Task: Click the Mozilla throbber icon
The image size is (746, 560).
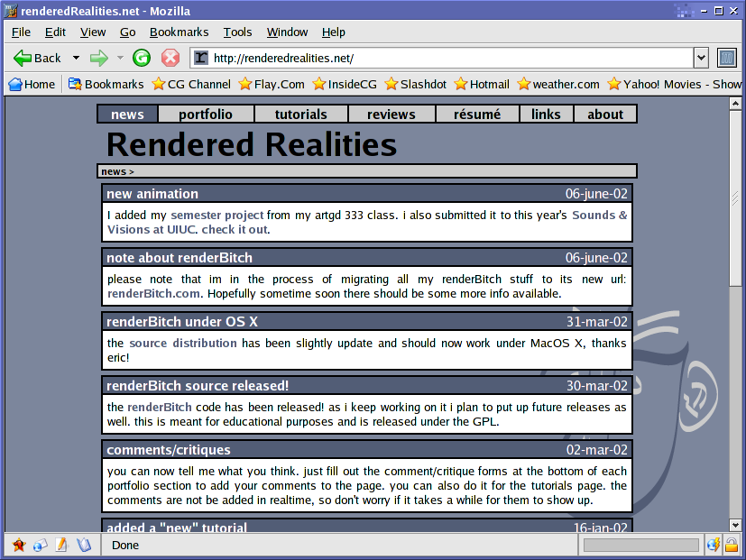Action: (726, 58)
